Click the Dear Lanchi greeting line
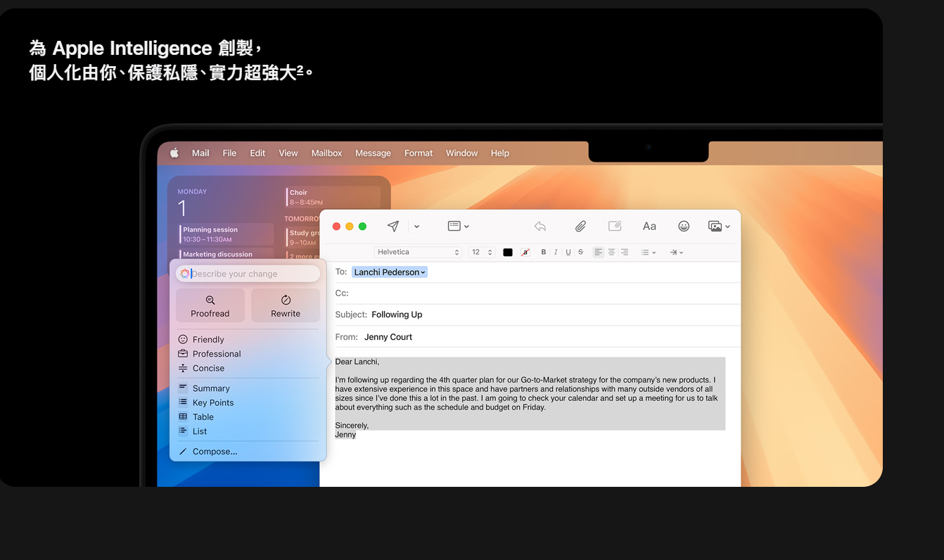The height and width of the screenshot is (560, 944). click(x=357, y=362)
